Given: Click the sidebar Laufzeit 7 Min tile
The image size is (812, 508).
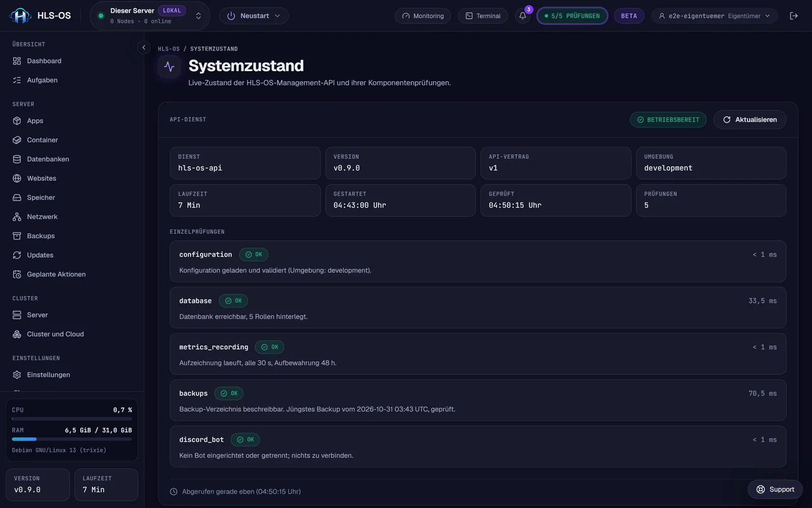Looking at the screenshot, I should pos(106,485).
